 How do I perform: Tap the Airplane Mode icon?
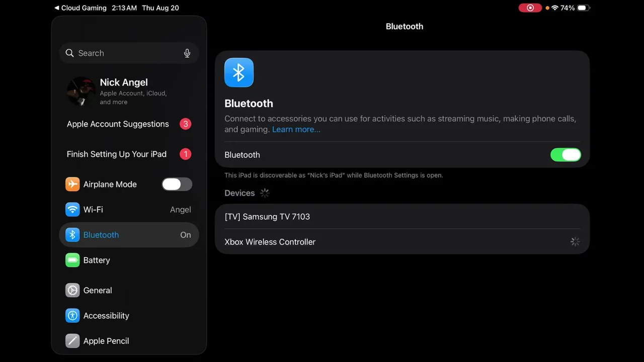pyautogui.click(x=72, y=185)
